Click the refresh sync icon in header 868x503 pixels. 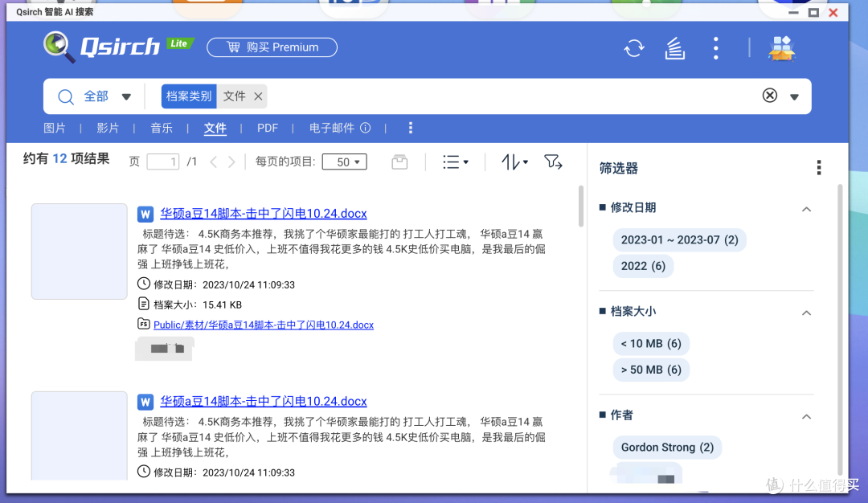(x=634, y=48)
